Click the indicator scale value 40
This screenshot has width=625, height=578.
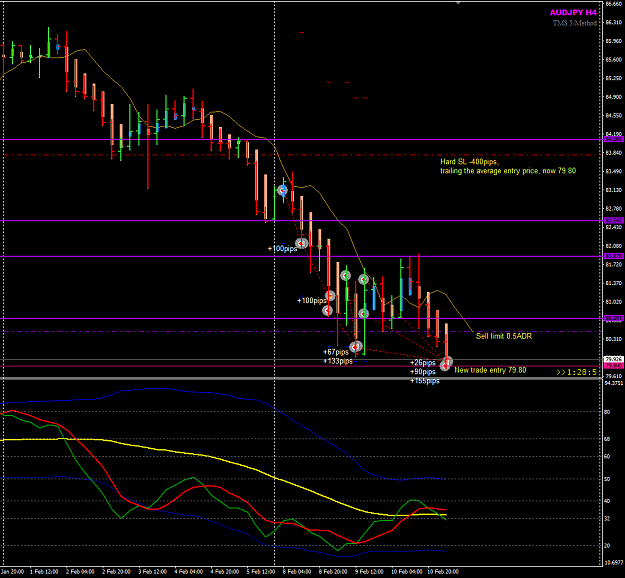(x=607, y=501)
